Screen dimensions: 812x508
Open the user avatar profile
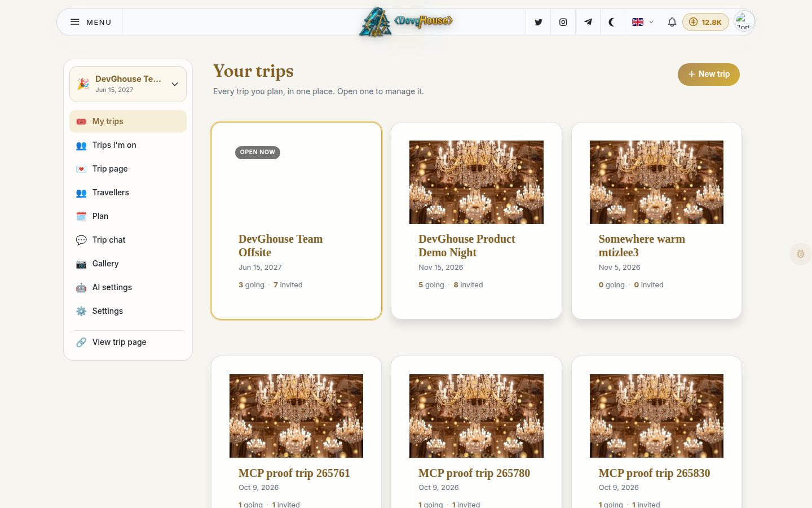click(x=744, y=21)
